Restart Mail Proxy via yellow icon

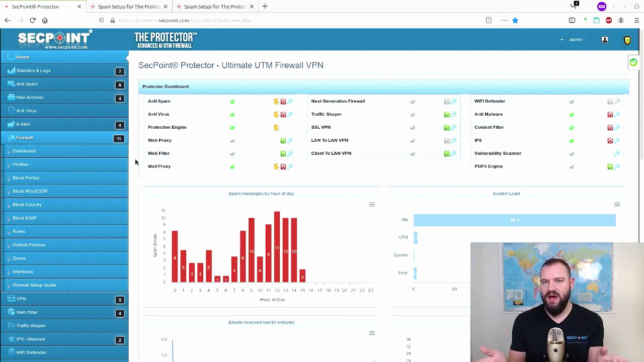(x=276, y=167)
